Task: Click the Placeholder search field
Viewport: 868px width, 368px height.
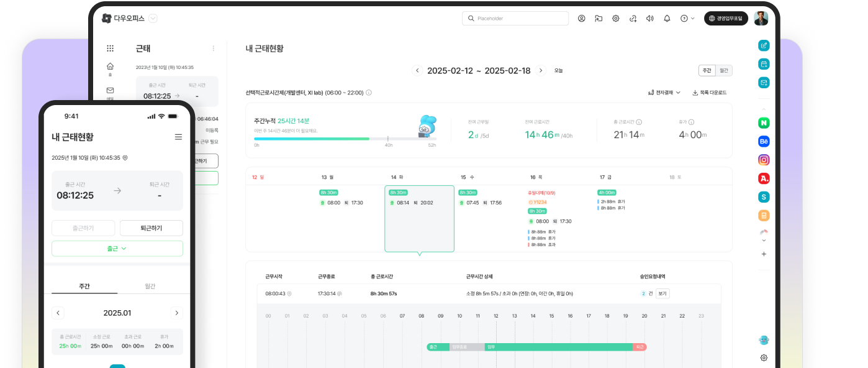Action: 515,19
